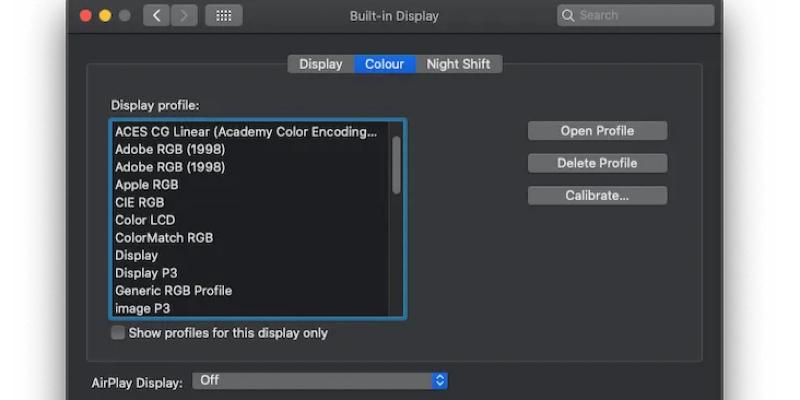Viewport: 800px width, 400px height.
Task: Switch to the Display tab
Action: [321, 64]
